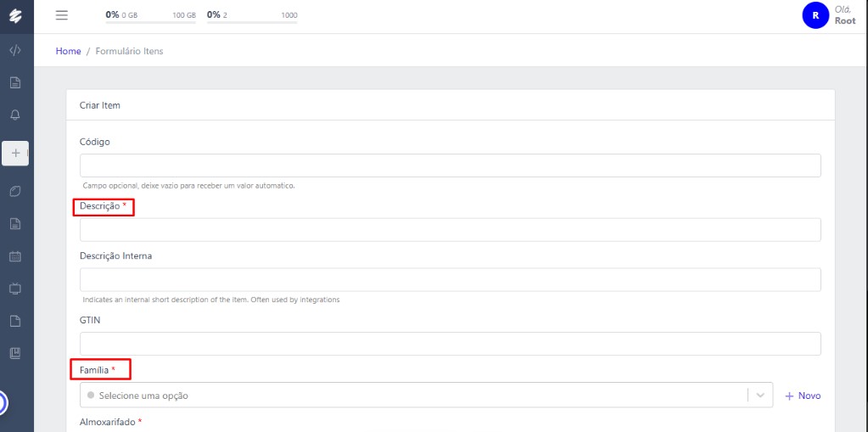Open notifications via the bell icon
Screen dimensions: 868x432
coord(15,115)
